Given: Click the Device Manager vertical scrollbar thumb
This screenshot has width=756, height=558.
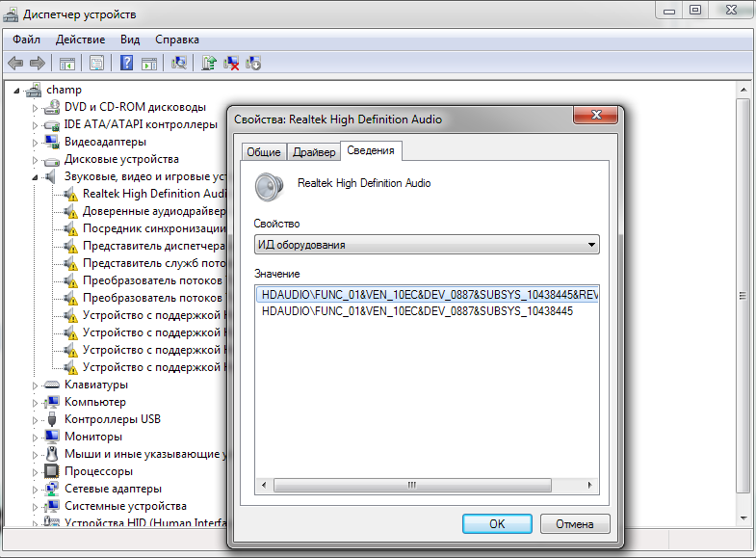Looking at the screenshot, I should 743,296.
